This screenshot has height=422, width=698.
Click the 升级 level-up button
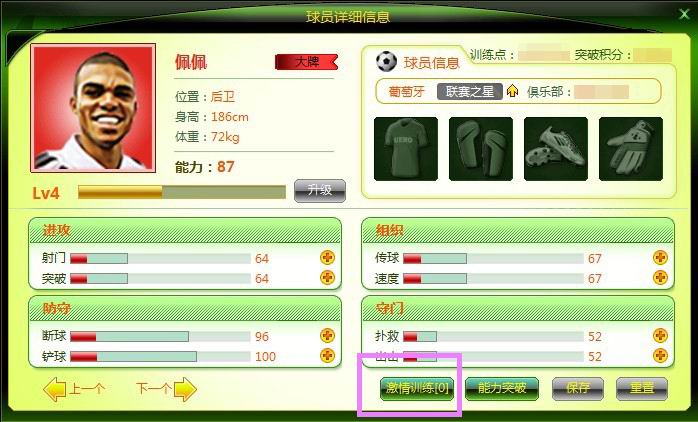(x=320, y=191)
